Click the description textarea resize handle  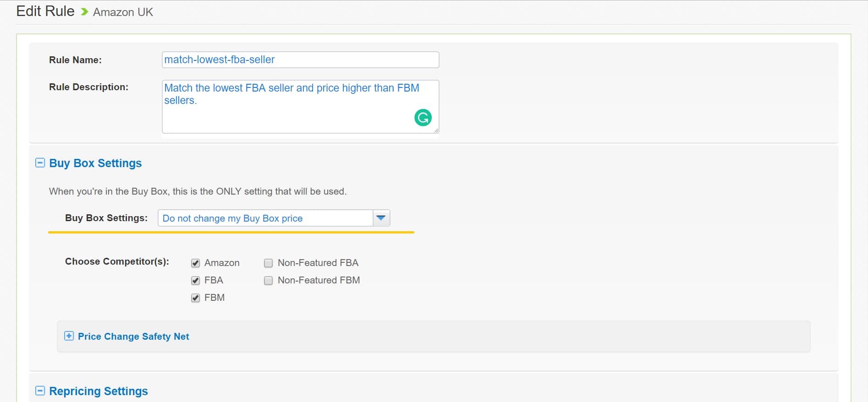point(436,130)
